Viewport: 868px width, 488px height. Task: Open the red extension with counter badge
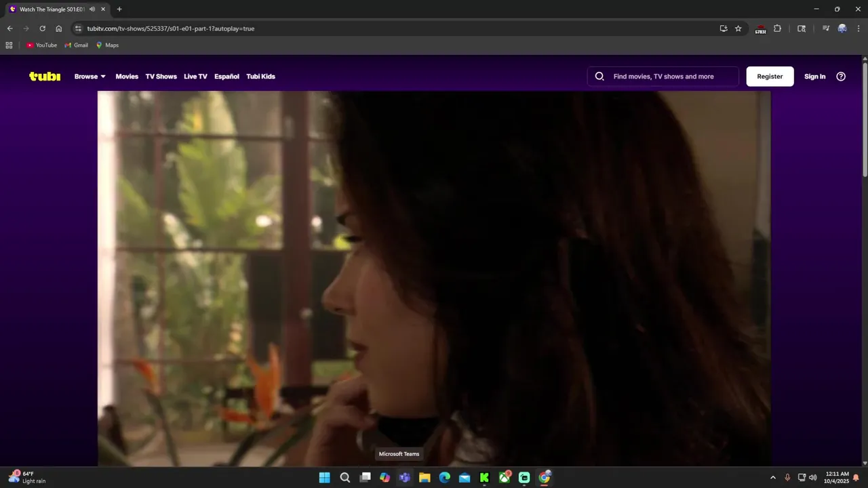click(760, 28)
